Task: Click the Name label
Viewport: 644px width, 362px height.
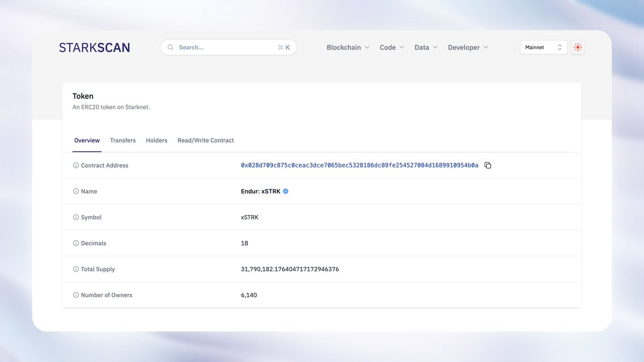Action: 89,191
